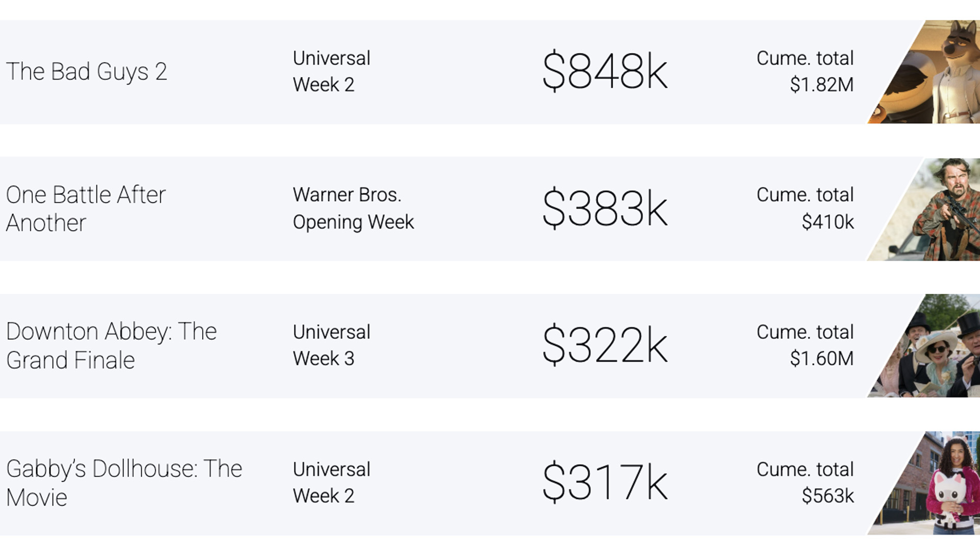Select Downton Abbey: The Grand Finale title
This screenshot has height=551, width=980.
(x=111, y=345)
